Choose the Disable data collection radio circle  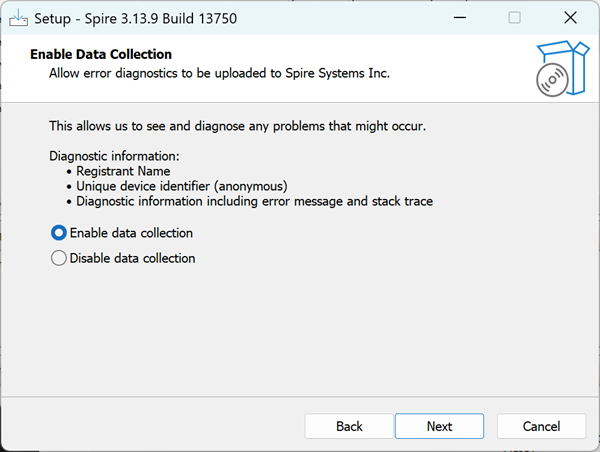coord(59,258)
